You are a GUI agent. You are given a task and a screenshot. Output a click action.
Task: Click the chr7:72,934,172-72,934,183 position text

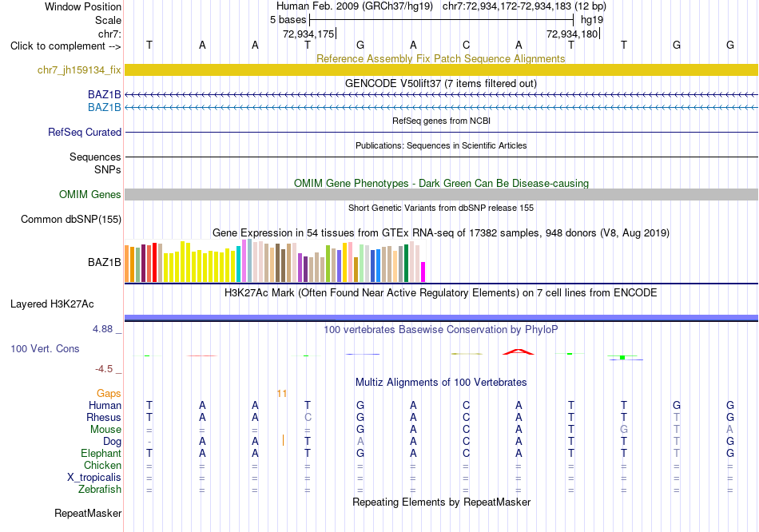click(x=524, y=6)
